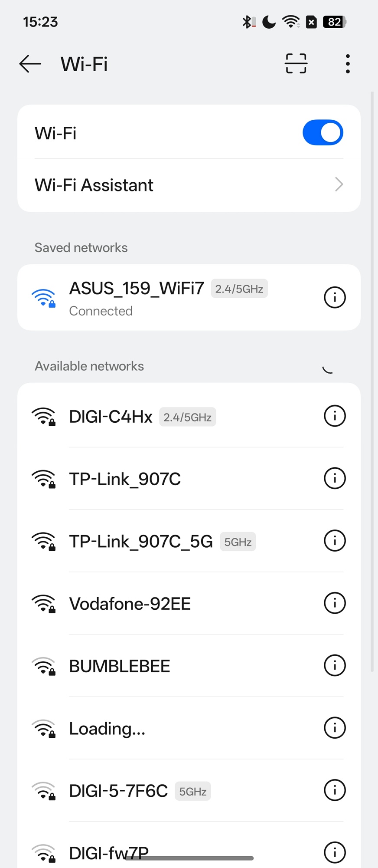Tap the back arrow icon

(30, 64)
